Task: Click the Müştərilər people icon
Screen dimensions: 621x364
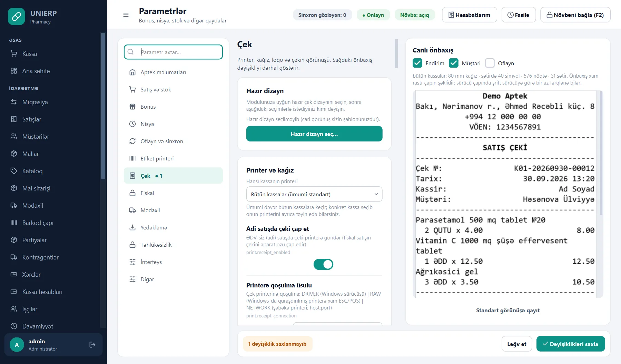Action: point(14,137)
